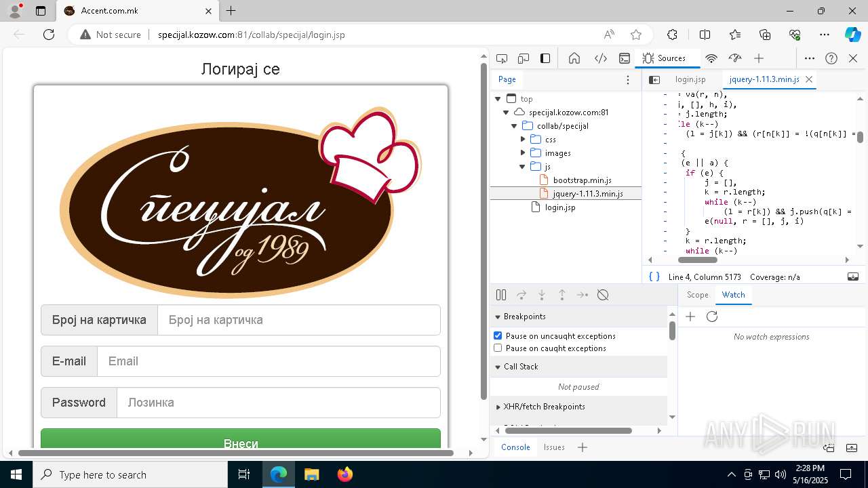
Task: Click the webpage vertical scrollbar thumb
Action: pos(484,230)
